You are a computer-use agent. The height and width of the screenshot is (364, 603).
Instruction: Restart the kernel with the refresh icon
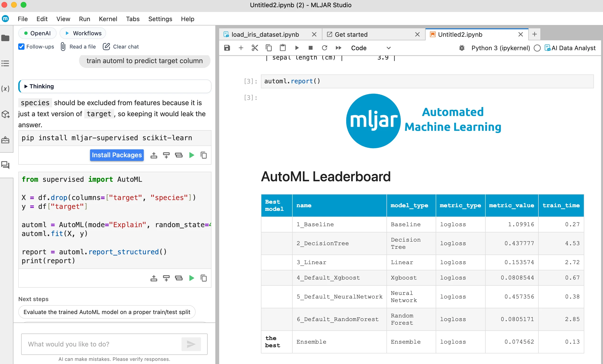(325, 48)
